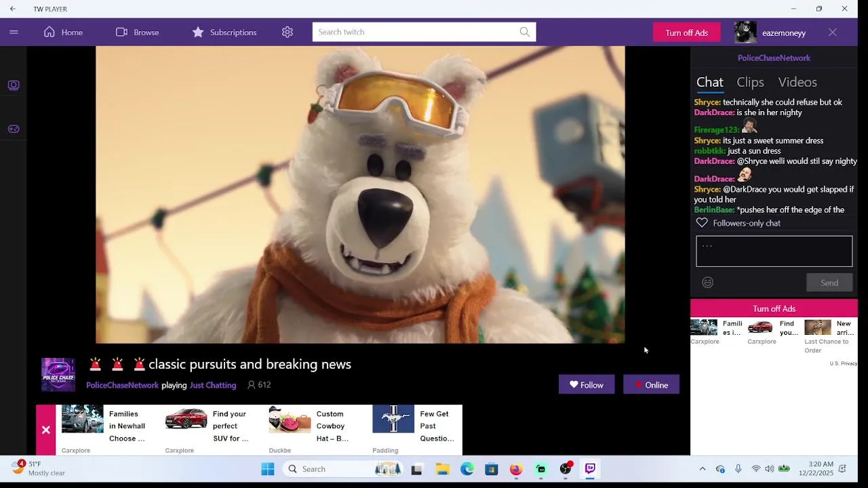
Task: Open the PoliceChaseNetwork link under the title
Action: pos(122,385)
